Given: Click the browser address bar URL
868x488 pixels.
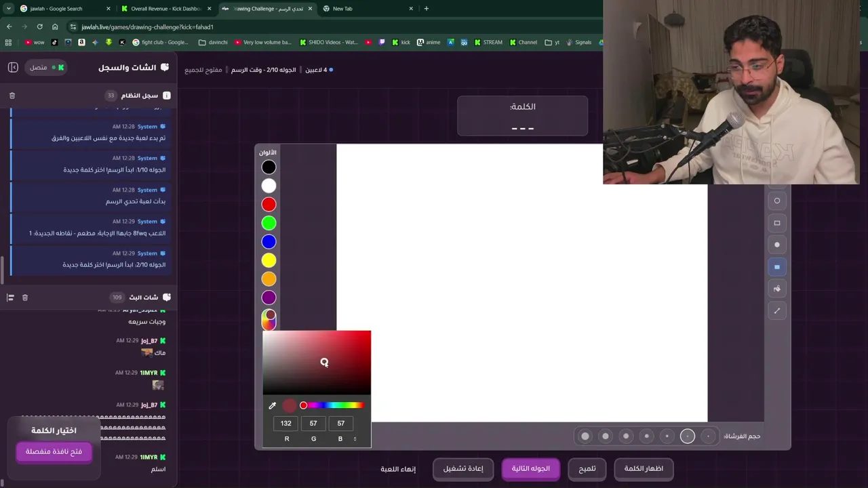Looking at the screenshot, I should tap(147, 27).
